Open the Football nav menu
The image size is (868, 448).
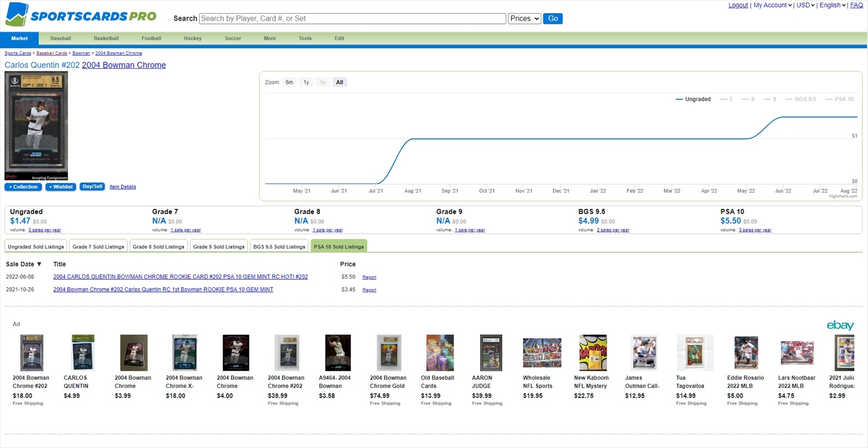pos(151,39)
